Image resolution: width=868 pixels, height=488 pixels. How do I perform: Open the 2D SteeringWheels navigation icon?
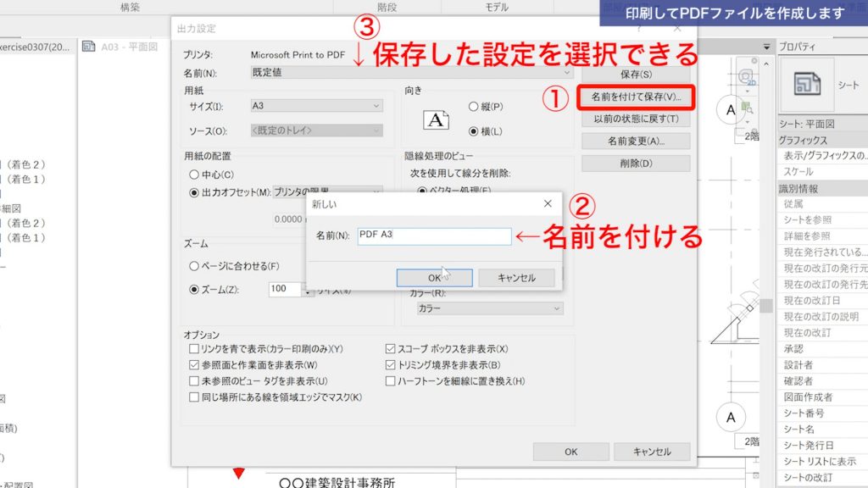tap(744, 76)
